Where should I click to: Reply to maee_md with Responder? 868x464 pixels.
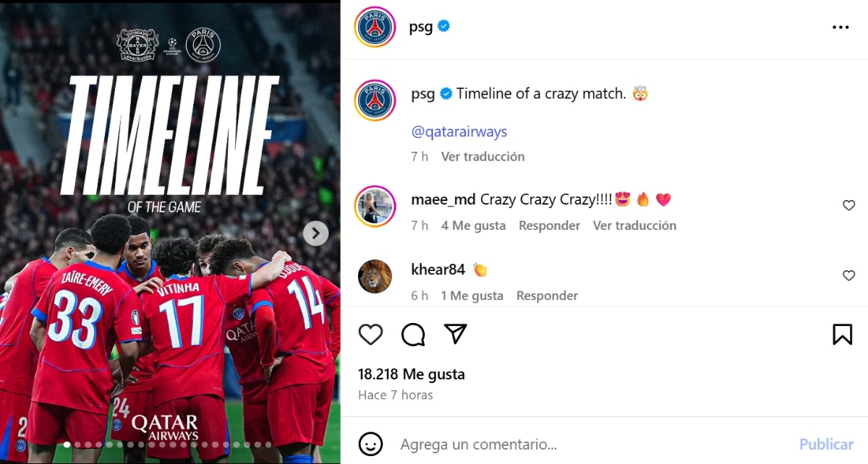click(x=549, y=225)
